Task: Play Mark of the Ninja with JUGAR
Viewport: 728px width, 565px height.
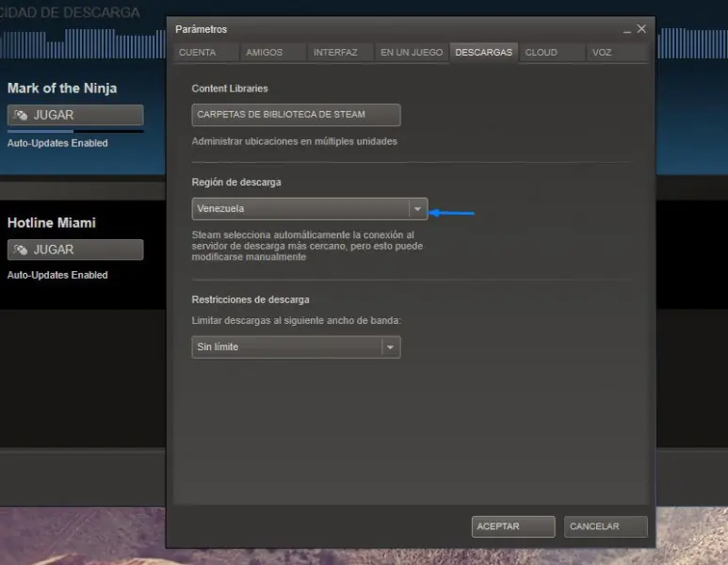Action: click(x=75, y=115)
